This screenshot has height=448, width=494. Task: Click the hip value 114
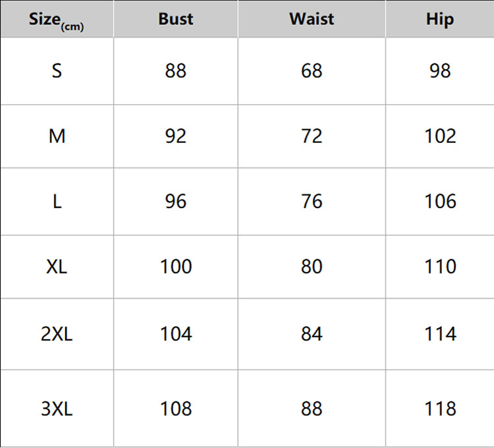point(440,334)
